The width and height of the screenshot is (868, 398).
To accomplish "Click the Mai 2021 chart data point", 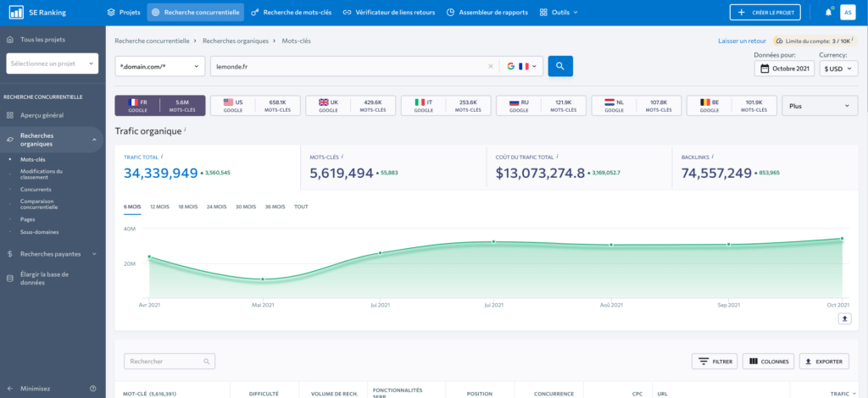I will 264,279.
